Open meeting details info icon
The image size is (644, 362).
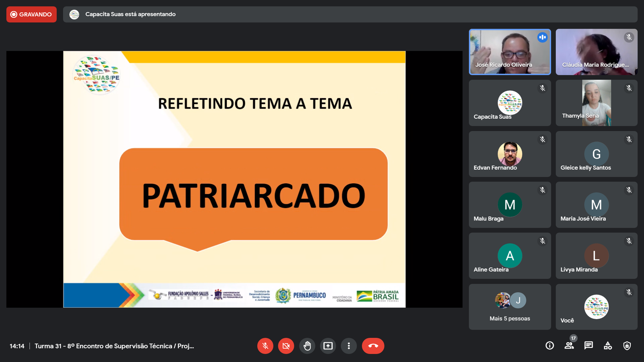(x=549, y=346)
